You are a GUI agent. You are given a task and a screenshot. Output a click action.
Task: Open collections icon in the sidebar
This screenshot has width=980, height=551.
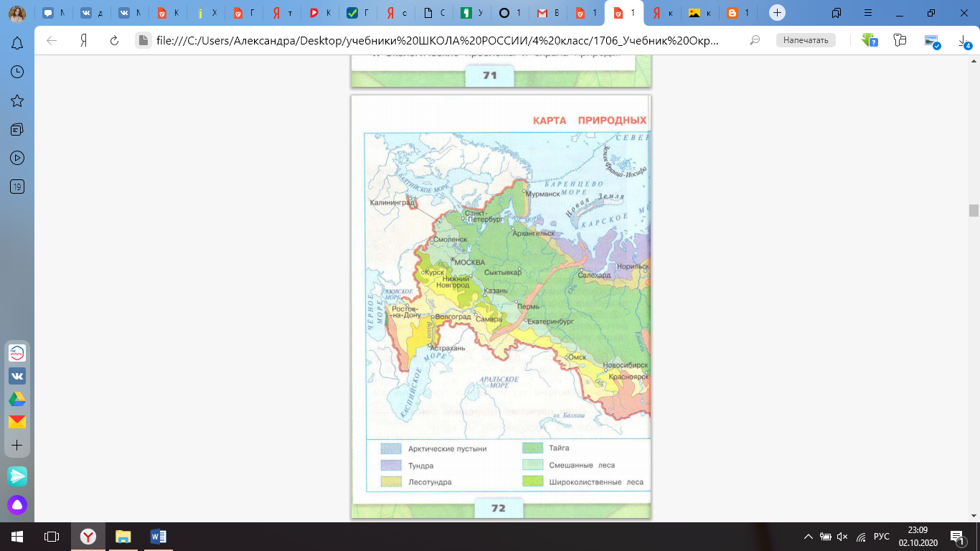(17, 129)
